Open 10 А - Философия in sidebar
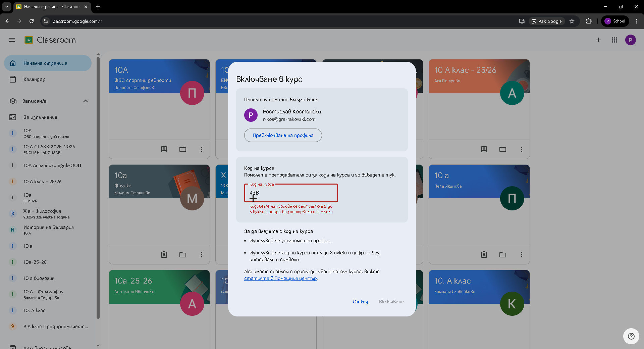This screenshot has width=644, height=349. (x=48, y=294)
